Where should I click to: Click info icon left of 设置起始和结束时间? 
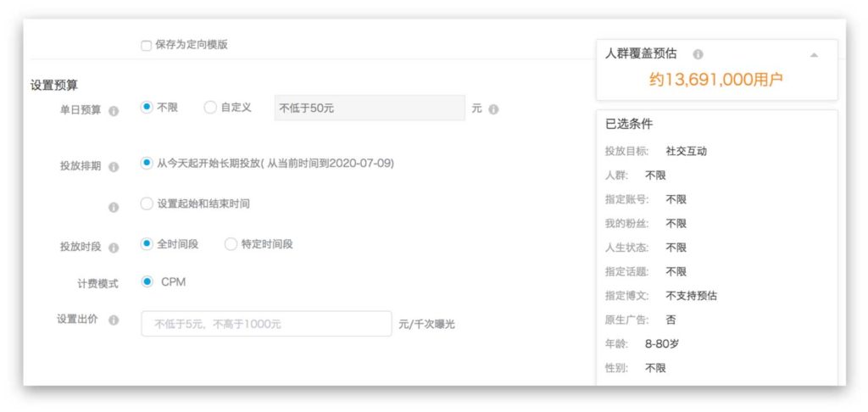(114, 207)
